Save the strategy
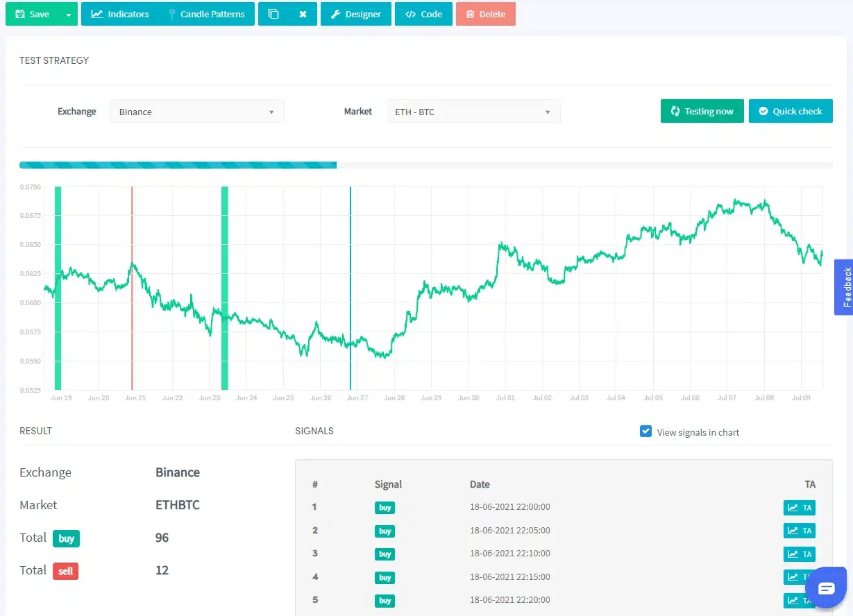This screenshot has height=616, width=853. click(x=33, y=14)
